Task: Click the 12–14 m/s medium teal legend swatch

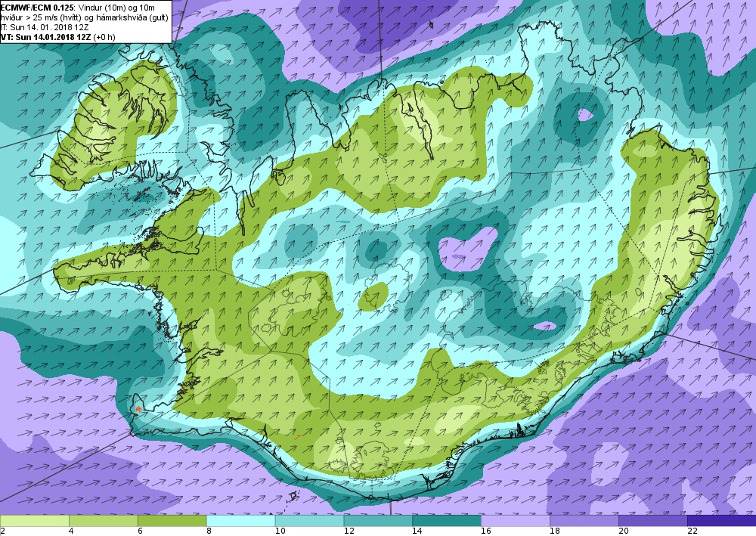Action: point(378,521)
